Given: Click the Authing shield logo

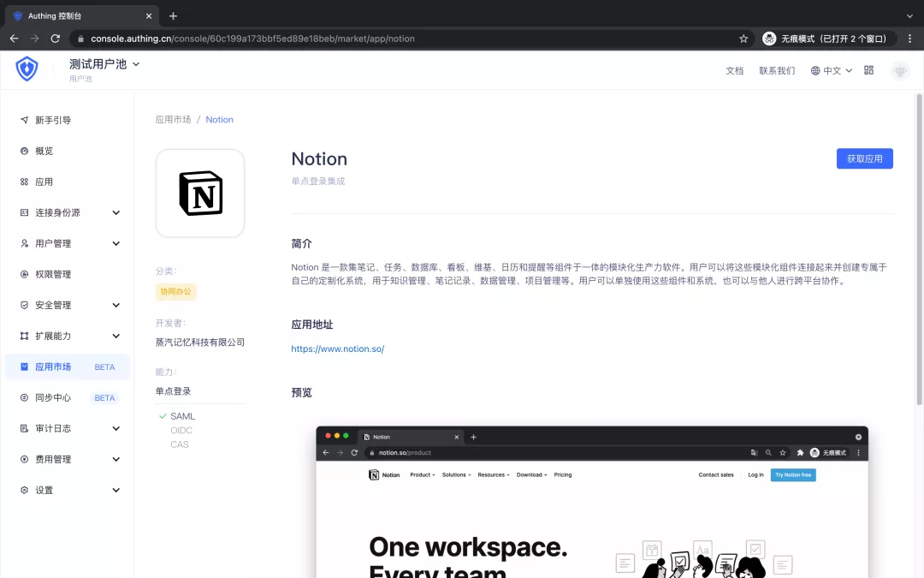Looking at the screenshot, I should (x=27, y=69).
